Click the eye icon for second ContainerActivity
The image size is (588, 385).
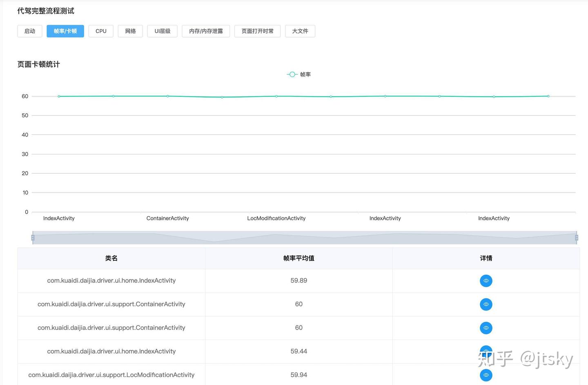click(x=486, y=328)
